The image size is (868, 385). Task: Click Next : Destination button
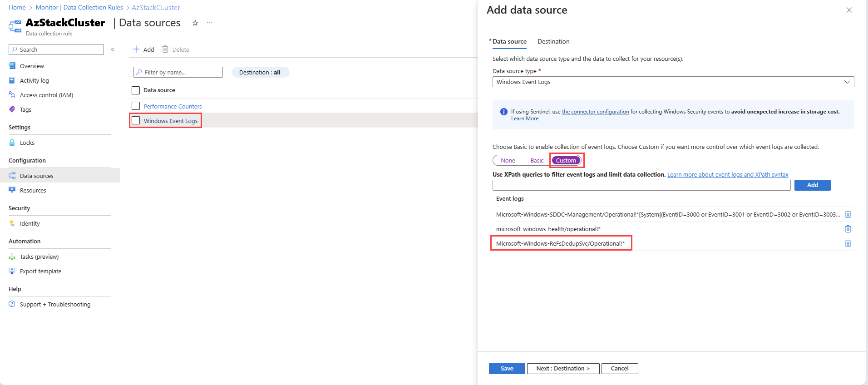(563, 368)
